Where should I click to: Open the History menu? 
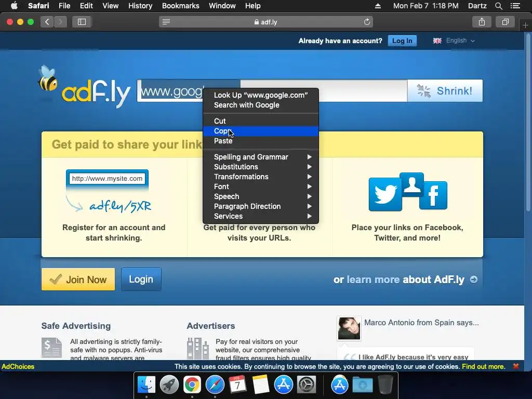click(x=140, y=6)
